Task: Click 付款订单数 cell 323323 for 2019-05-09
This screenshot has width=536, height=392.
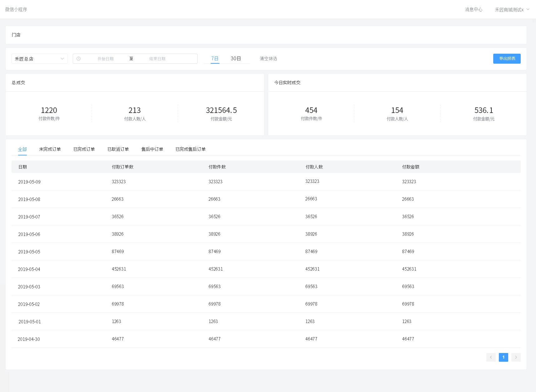Action: [119, 182]
